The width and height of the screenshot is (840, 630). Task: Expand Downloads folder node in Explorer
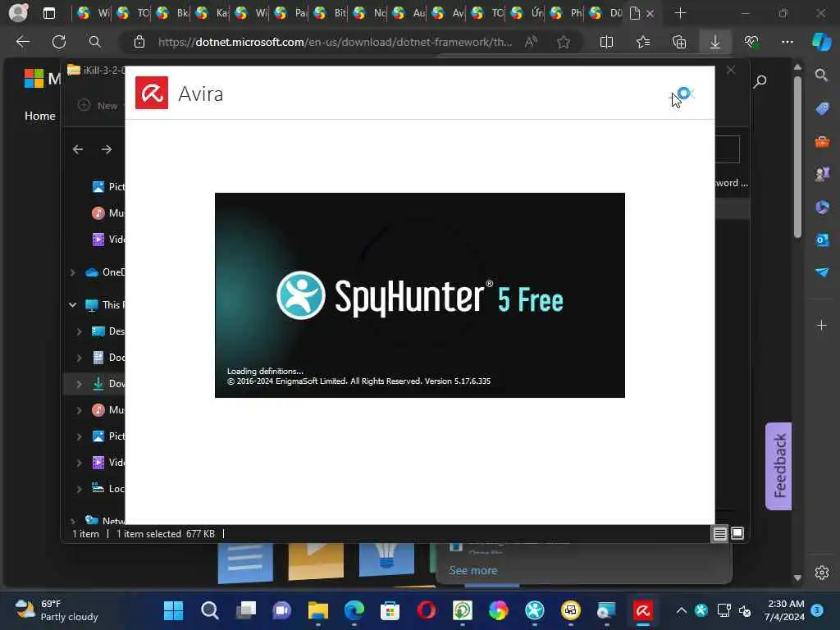[x=80, y=384]
